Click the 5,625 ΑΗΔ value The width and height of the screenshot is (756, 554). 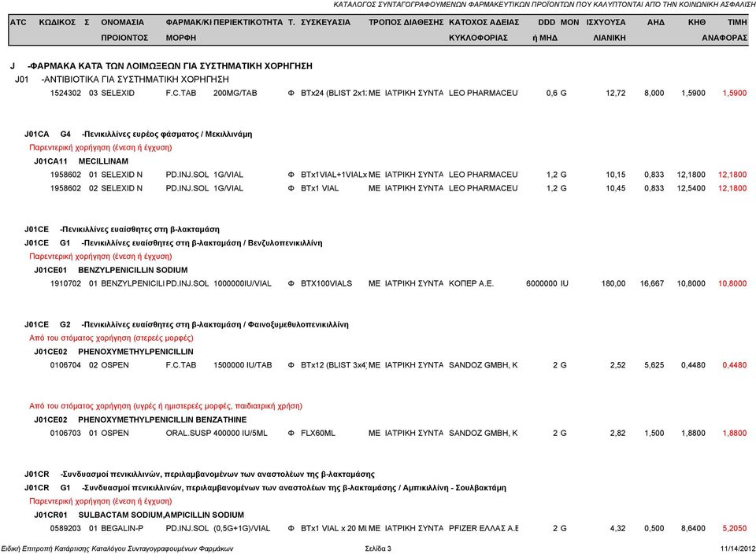(x=654, y=365)
